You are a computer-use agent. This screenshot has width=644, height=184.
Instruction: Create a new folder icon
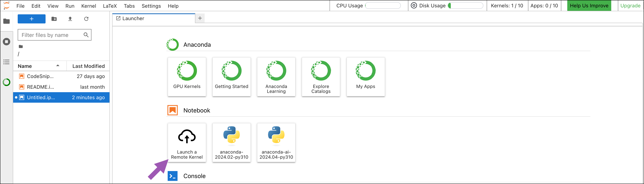(x=54, y=19)
